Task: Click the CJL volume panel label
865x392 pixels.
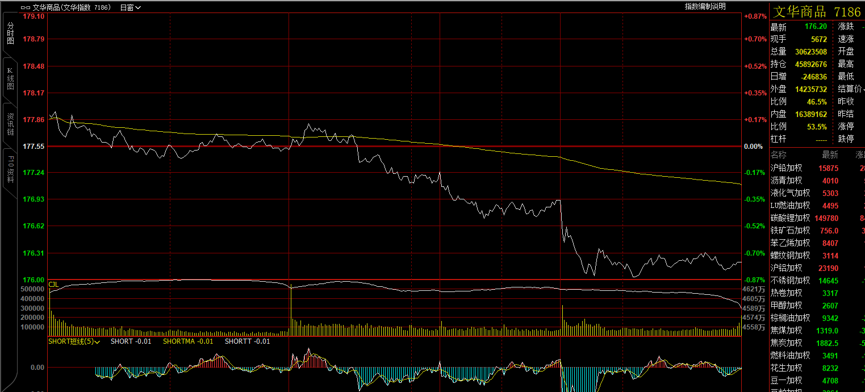Action: pyautogui.click(x=54, y=284)
